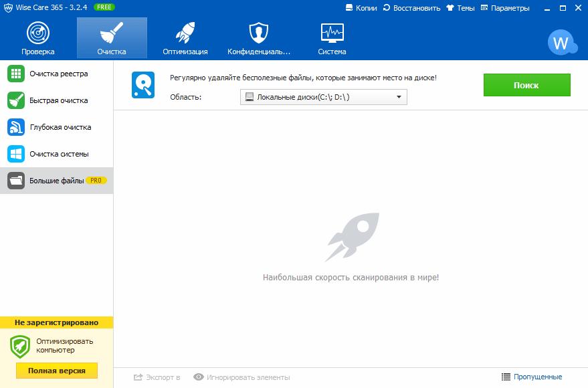Image resolution: width=588 pixels, height=388 pixels.
Task: Maximize the Wise Care 365 window
Action: pyautogui.click(x=563, y=8)
